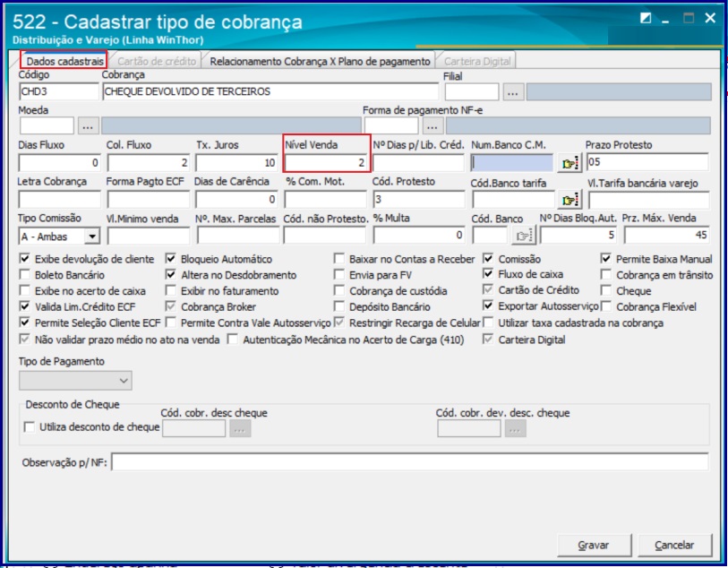Viewport: 728px width, 568px height.
Task: Focus the % Multa field
Action: point(418,235)
